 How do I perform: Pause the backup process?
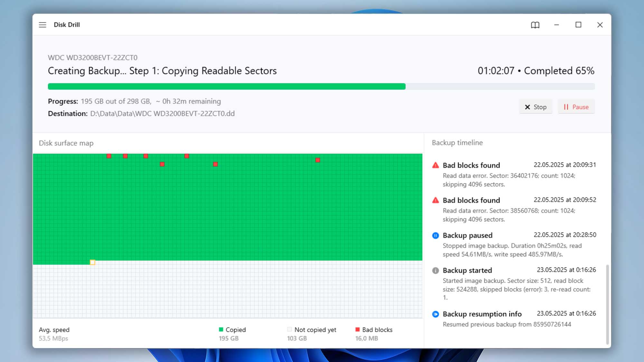tap(576, 107)
